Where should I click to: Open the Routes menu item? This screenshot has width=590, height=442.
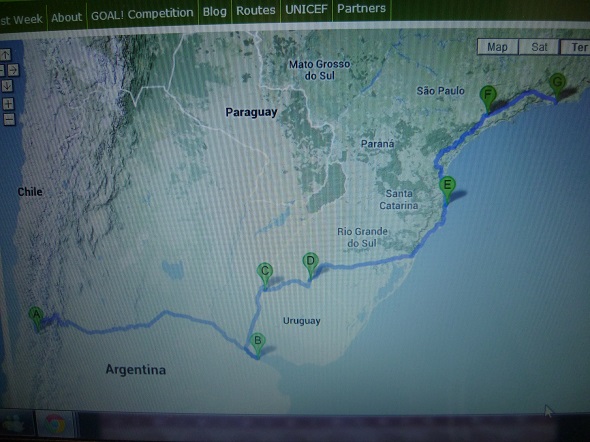256,11
